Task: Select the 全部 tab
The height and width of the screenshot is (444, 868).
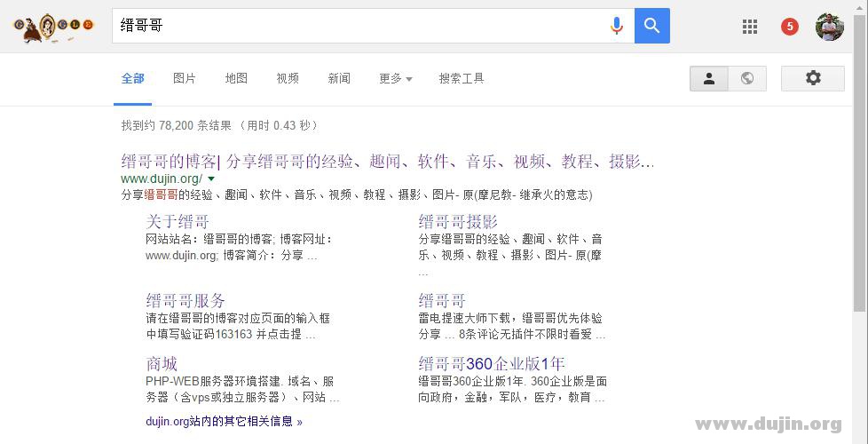Action: [x=133, y=79]
